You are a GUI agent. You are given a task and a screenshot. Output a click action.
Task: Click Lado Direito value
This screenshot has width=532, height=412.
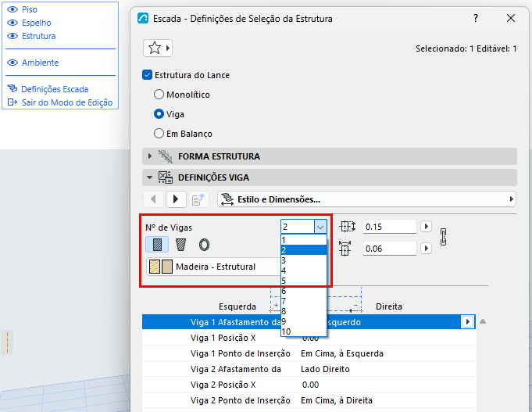coord(325,369)
